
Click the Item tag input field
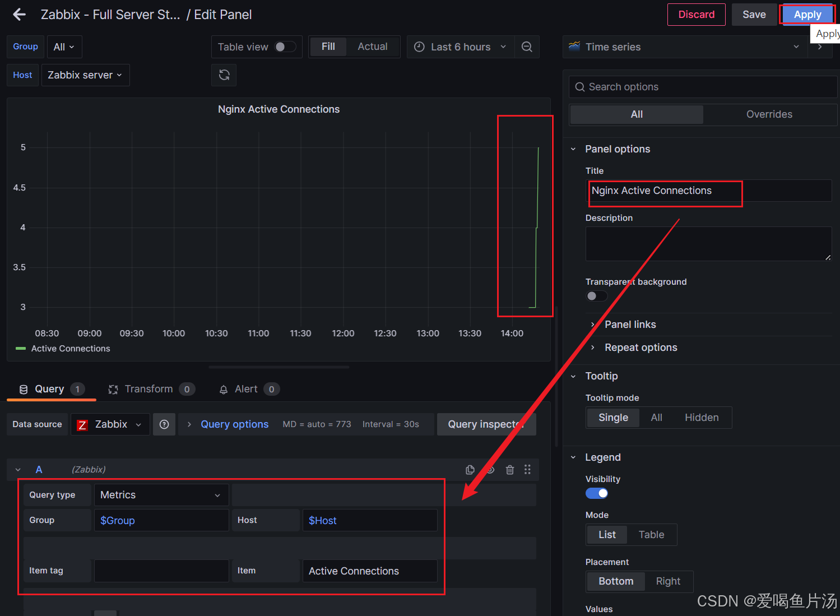(x=161, y=571)
